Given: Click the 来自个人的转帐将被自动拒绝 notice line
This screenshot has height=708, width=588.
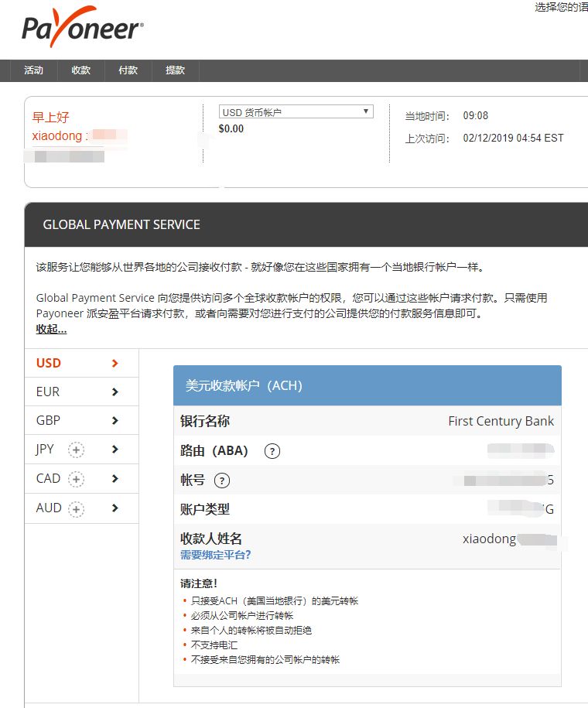Looking at the screenshot, I should coord(251,631).
